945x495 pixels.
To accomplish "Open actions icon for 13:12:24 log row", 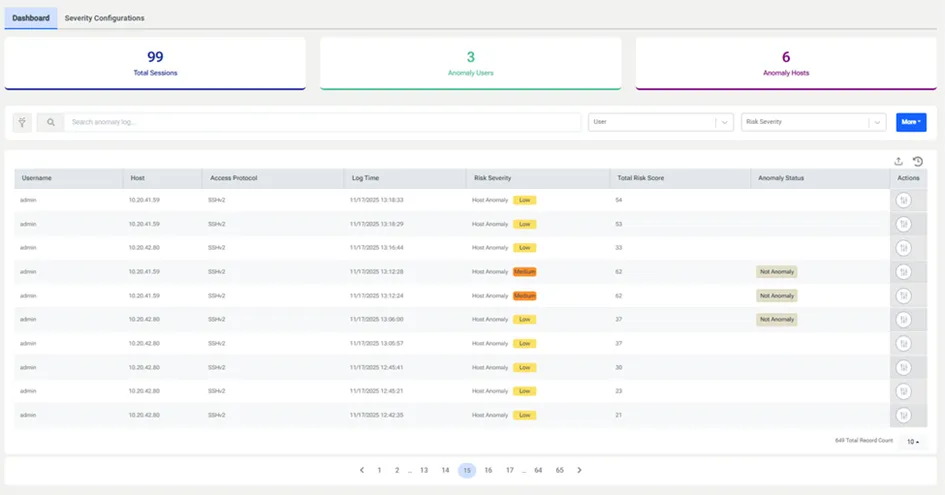I will point(903,296).
